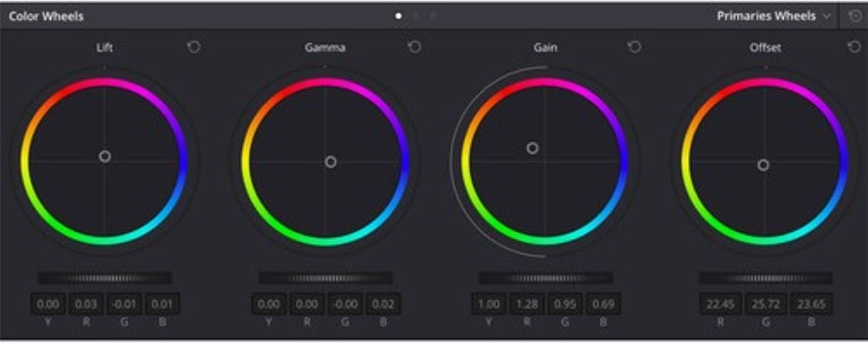Viewport: 868px width, 344px height.
Task: Click the Gamma blue value field 0.02
Action: pyautogui.click(x=382, y=304)
